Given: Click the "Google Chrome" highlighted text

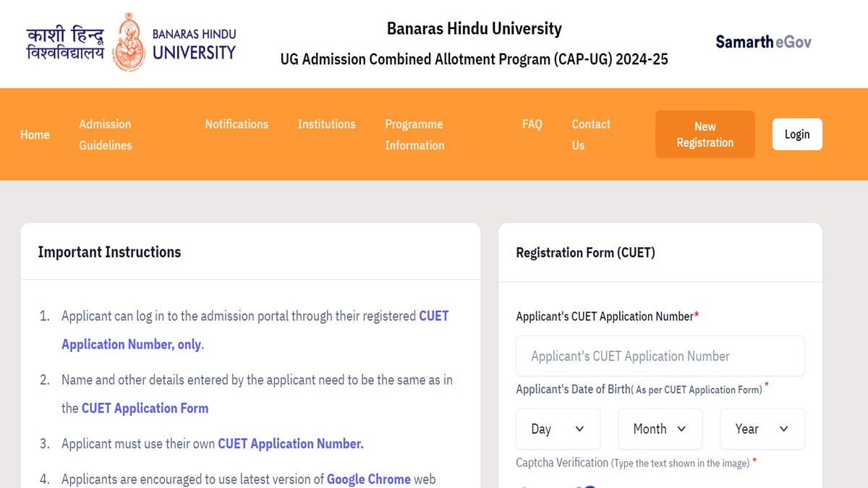Looking at the screenshot, I should 369,479.
